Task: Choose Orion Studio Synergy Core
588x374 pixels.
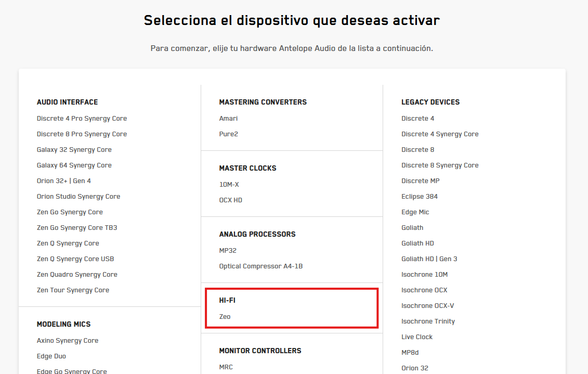Action: (x=79, y=197)
